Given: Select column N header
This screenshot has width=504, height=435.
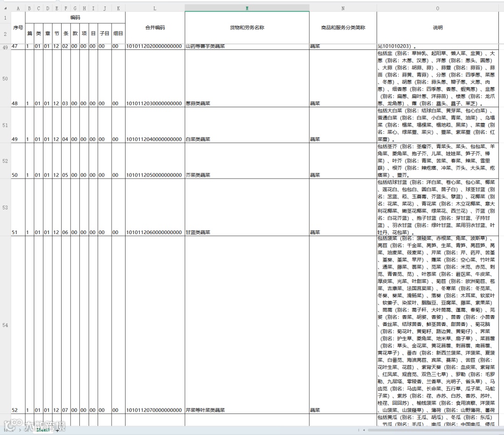Looking at the screenshot, I should [x=343, y=8].
